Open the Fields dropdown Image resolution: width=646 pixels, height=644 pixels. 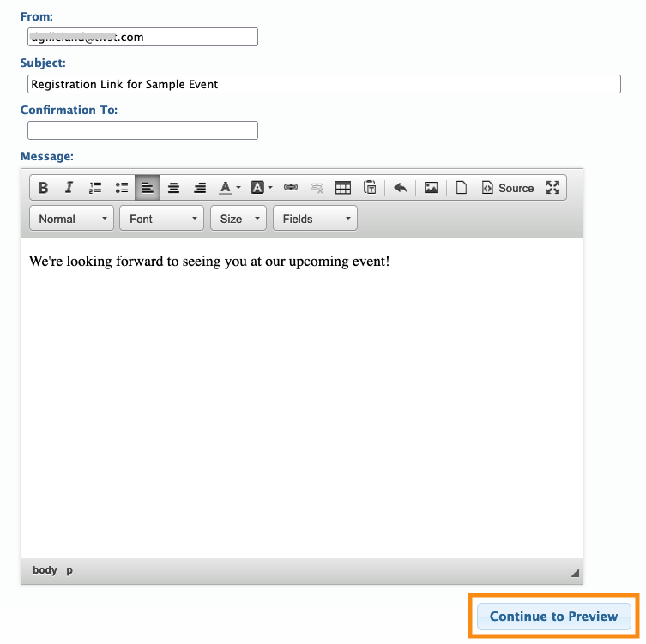(315, 219)
